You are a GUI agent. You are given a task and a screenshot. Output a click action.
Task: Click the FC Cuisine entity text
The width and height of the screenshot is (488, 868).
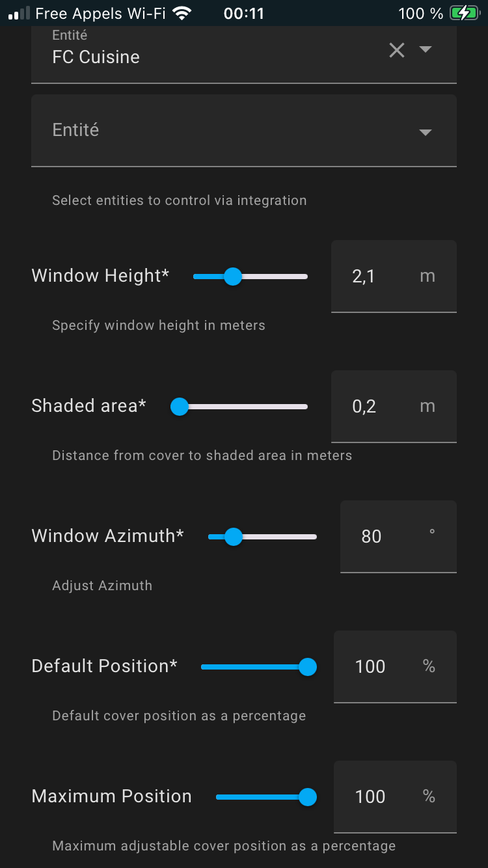pyautogui.click(x=96, y=57)
